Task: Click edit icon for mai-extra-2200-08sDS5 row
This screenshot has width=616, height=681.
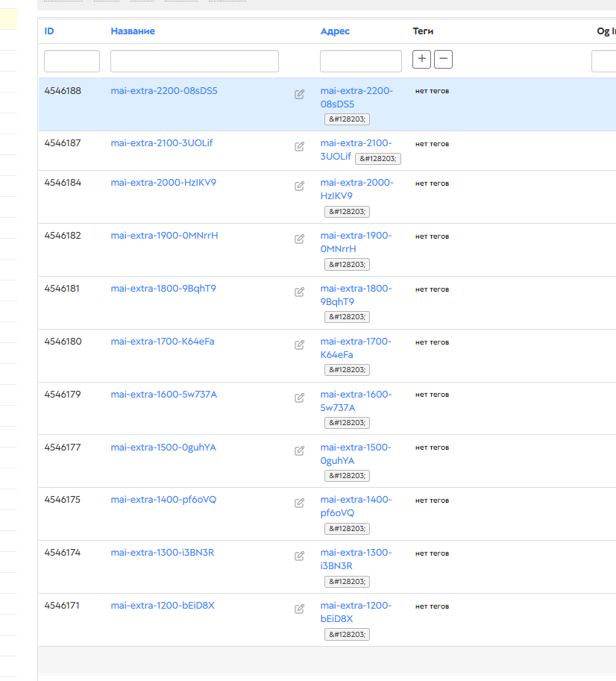Action: [299, 94]
